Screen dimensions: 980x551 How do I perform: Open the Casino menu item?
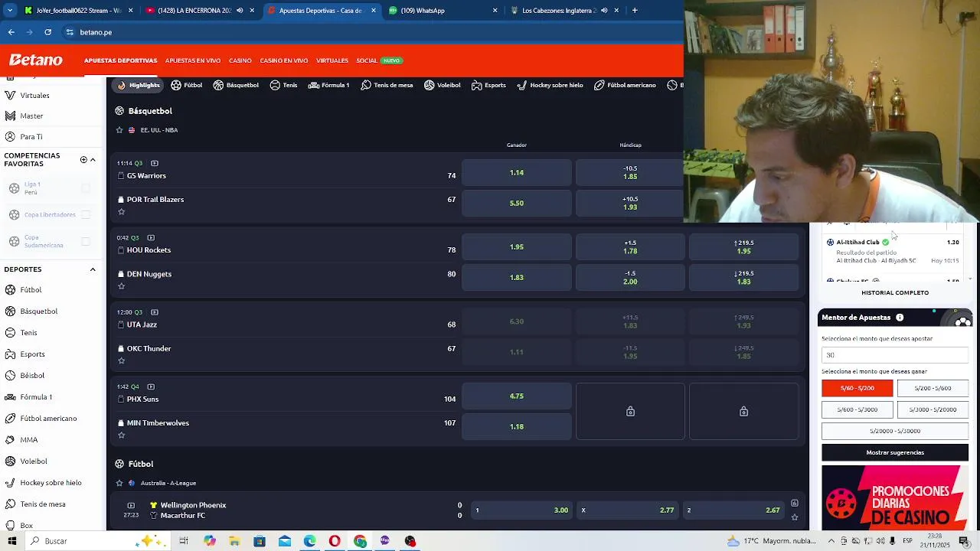point(240,60)
